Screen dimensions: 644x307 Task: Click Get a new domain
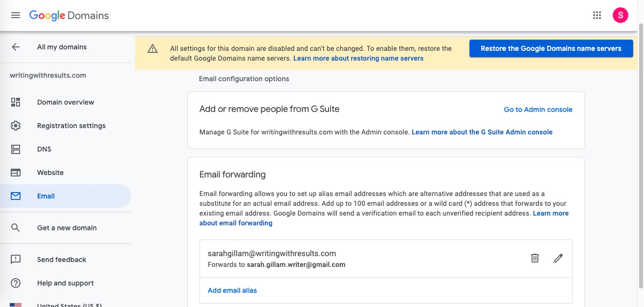(67, 228)
